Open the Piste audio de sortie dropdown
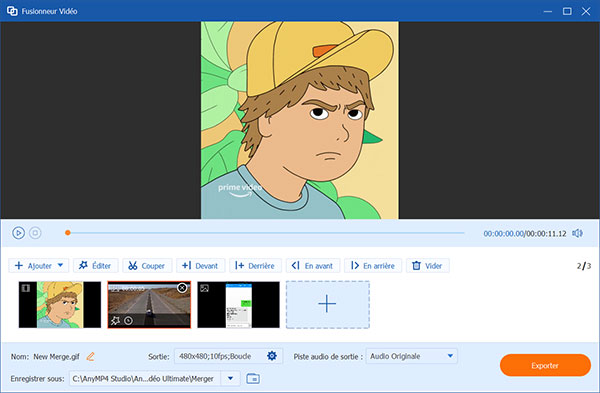Screen dimensions: 600x393 [411, 356]
